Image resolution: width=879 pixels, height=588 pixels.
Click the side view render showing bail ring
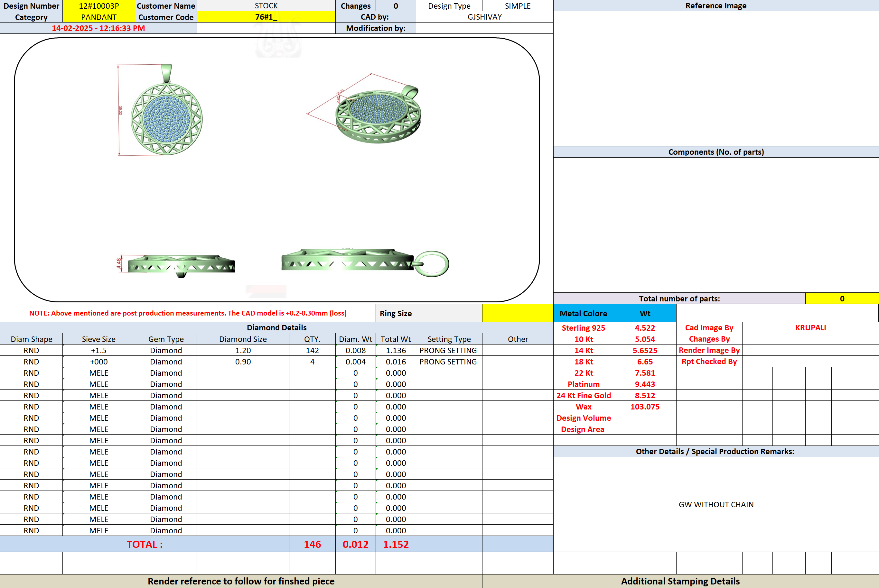pyautogui.click(x=365, y=262)
